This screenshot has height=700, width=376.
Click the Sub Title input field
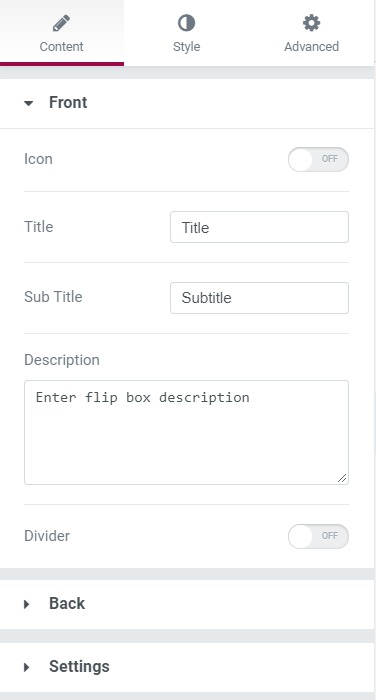[259, 298]
